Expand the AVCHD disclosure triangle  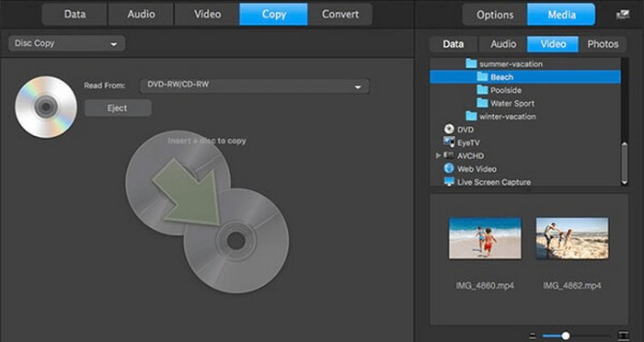[x=438, y=155]
